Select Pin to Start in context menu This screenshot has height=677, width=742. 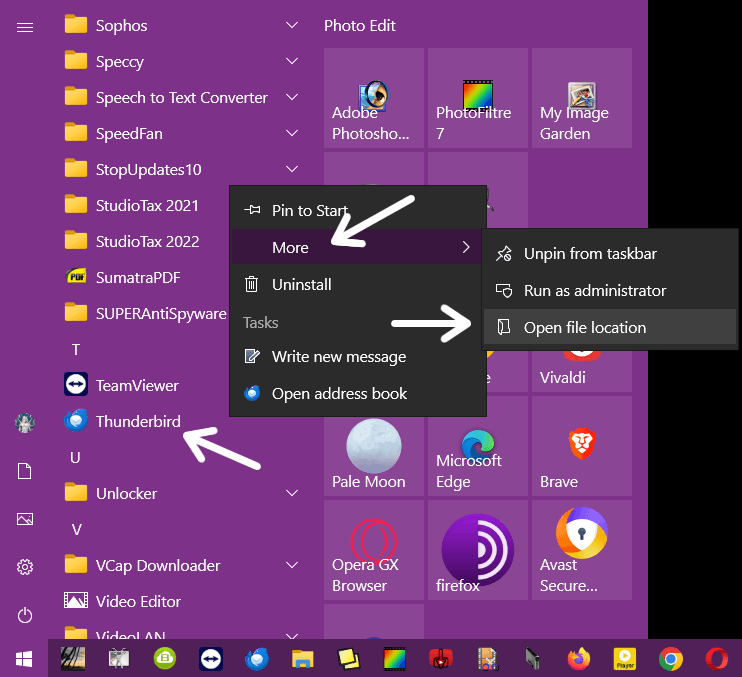point(358,210)
